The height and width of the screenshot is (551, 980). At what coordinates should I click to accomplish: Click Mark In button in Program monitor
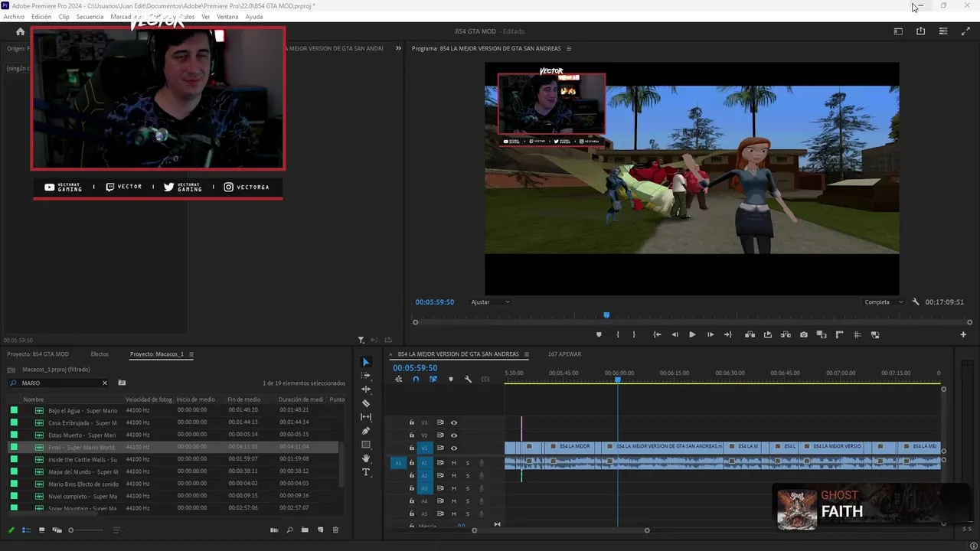tap(617, 334)
